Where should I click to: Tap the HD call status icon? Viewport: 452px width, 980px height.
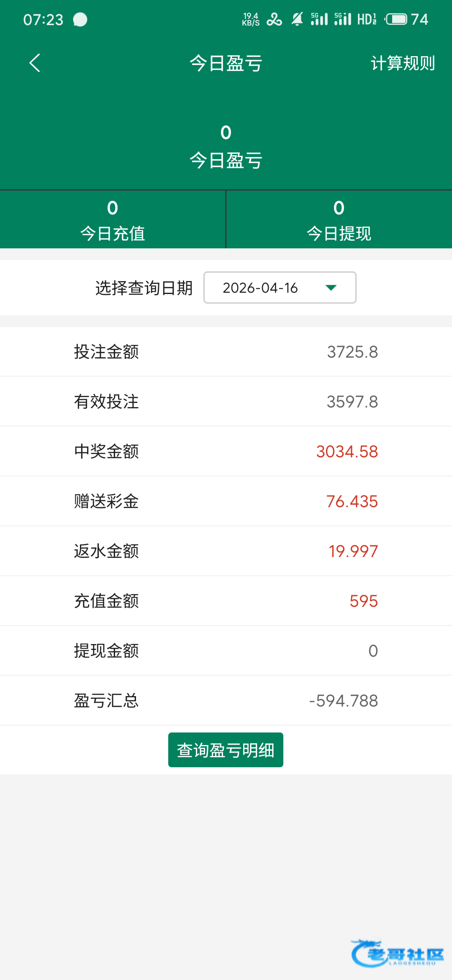pyautogui.click(x=367, y=19)
